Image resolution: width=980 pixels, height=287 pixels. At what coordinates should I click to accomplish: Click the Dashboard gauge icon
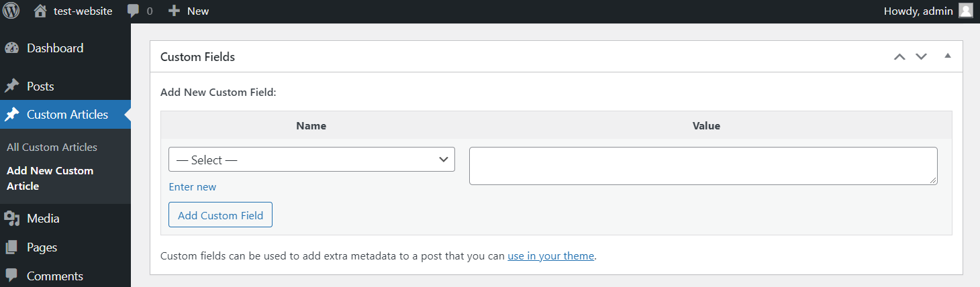click(x=11, y=48)
